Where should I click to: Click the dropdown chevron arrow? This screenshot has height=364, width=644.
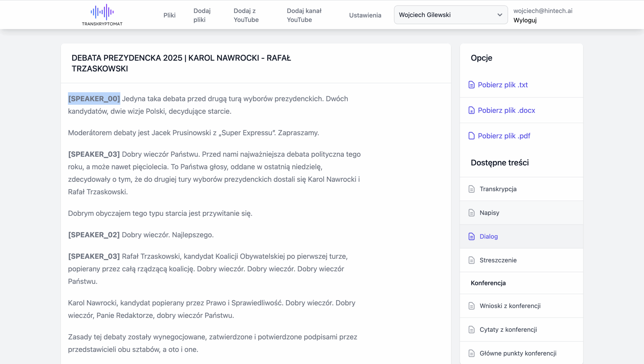tap(500, 15)
